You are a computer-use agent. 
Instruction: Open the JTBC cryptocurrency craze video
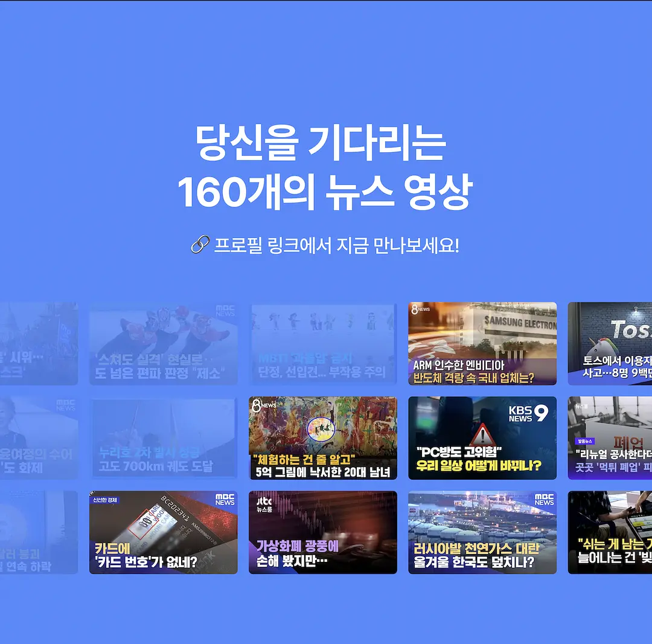322,532
